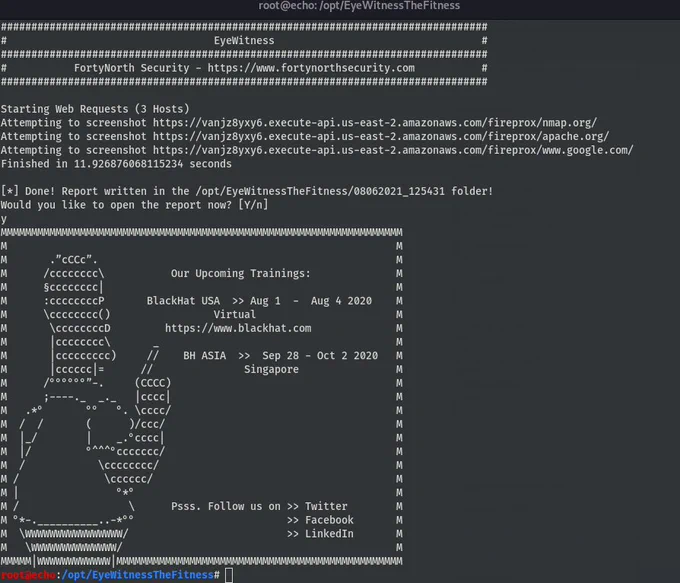Click the 'Virtual' location text

[x=235, y=315]
